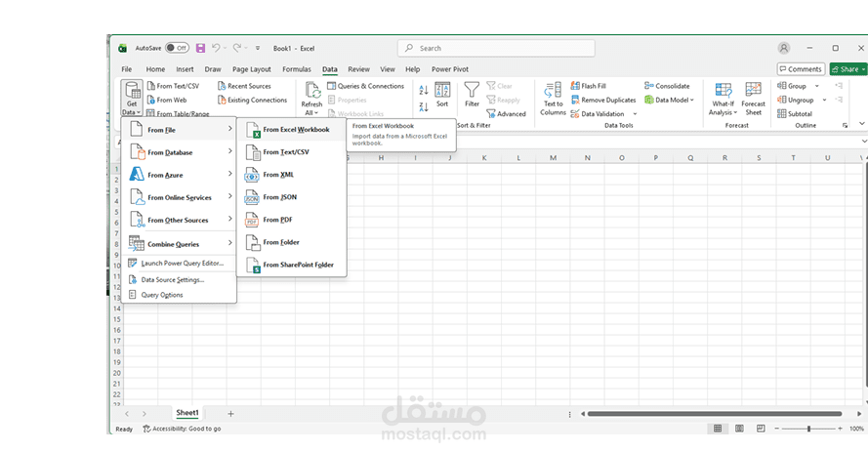Add a new sheet with plus button
The height and width of the screenshot is (452, 868).
(230, 413)
